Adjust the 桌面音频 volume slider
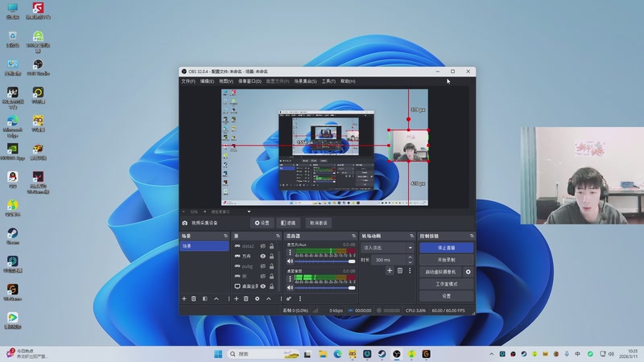Screen dimensions: 644x362 [325, 288]
